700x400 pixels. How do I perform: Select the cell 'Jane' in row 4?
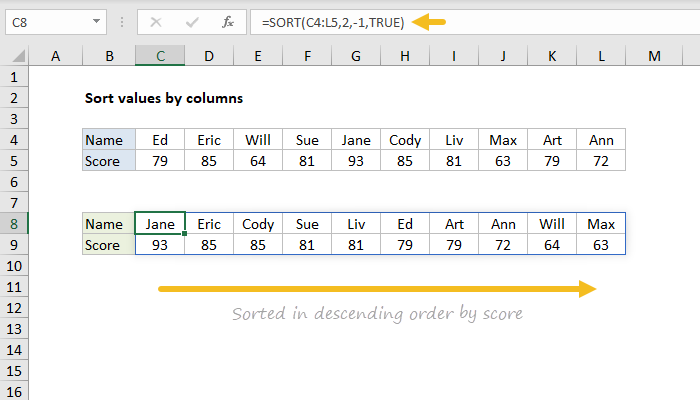356,140
